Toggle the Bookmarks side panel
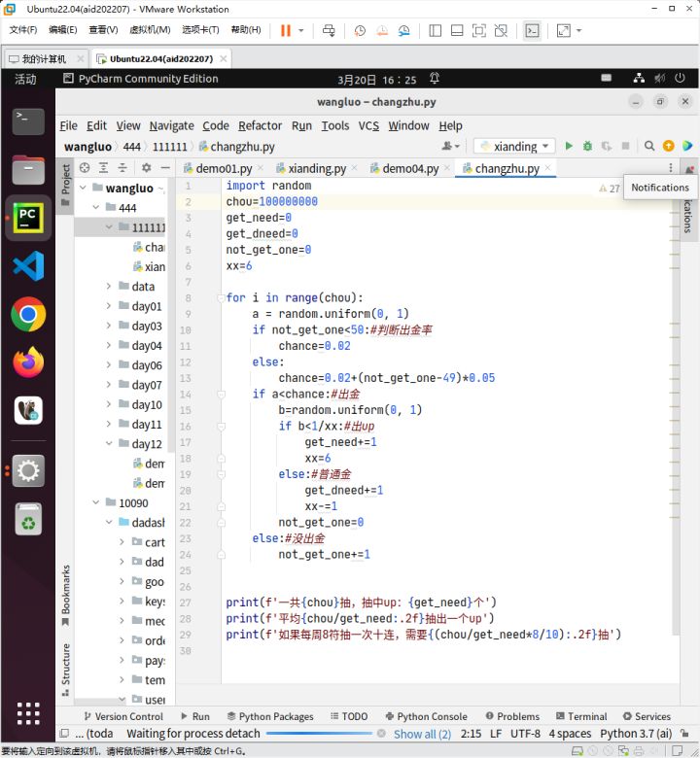The height and width of the screenshot is (758, 700). [x=66, y=589]
